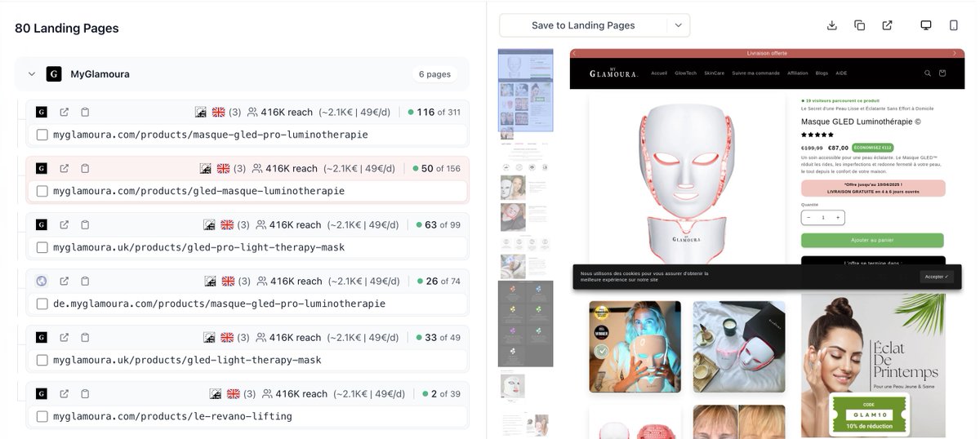Open external link for masque-gled-pro-luminotherapie .com row
Viewport: 980px width, 439px height.
click(x=65, y=112)
